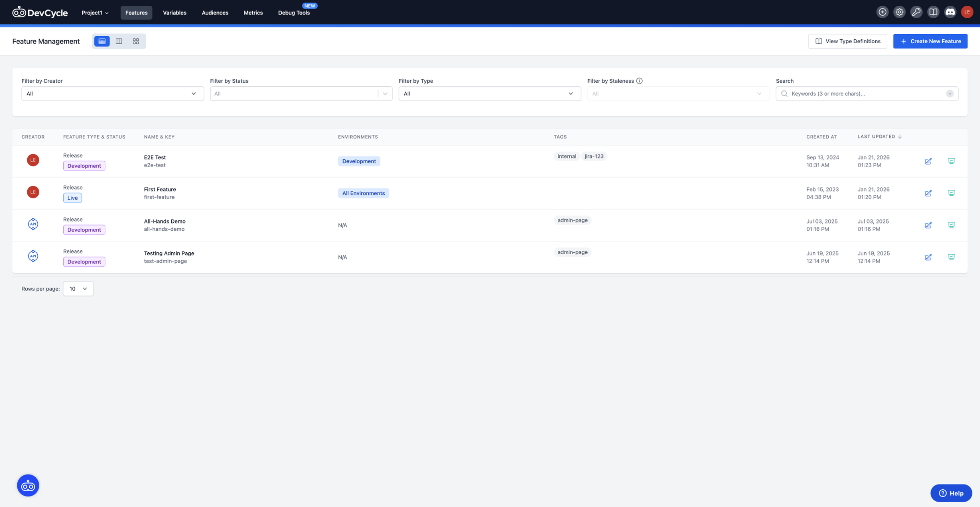Edit the E2E Test feature with pencil icon

pos(928,161)
